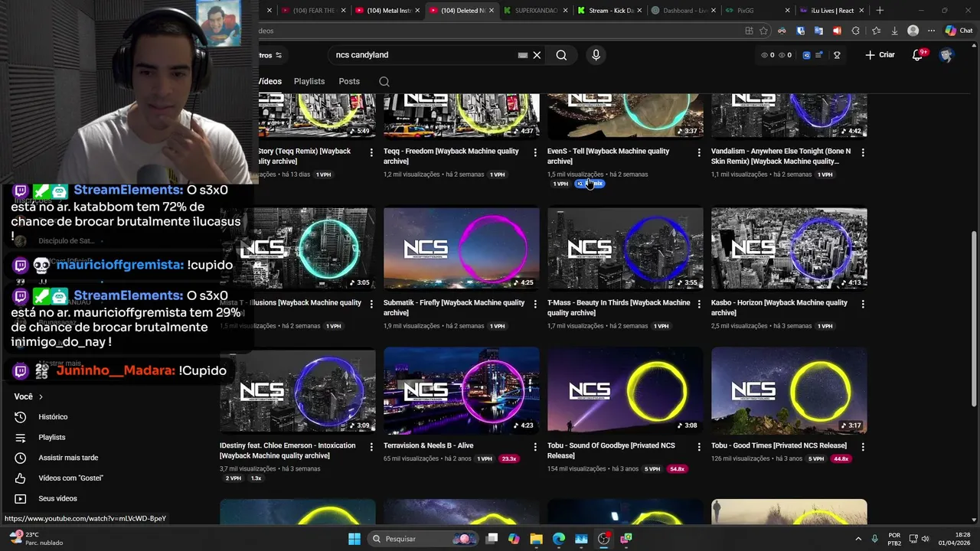Play the Submatik - Firefly thumbnail
Viewport: 980px width, 551px height.
[x=462, y=249]
